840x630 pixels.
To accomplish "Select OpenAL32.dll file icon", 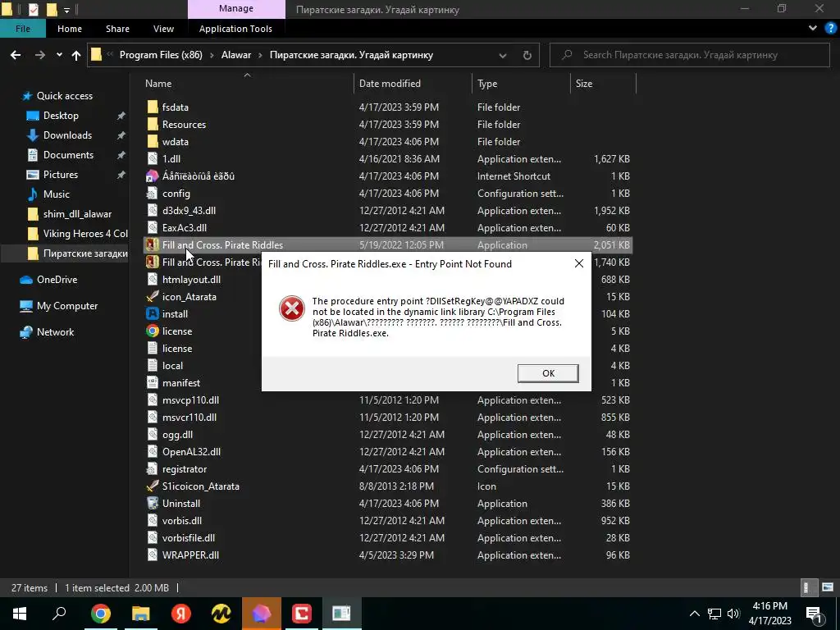I will [153, 452].
